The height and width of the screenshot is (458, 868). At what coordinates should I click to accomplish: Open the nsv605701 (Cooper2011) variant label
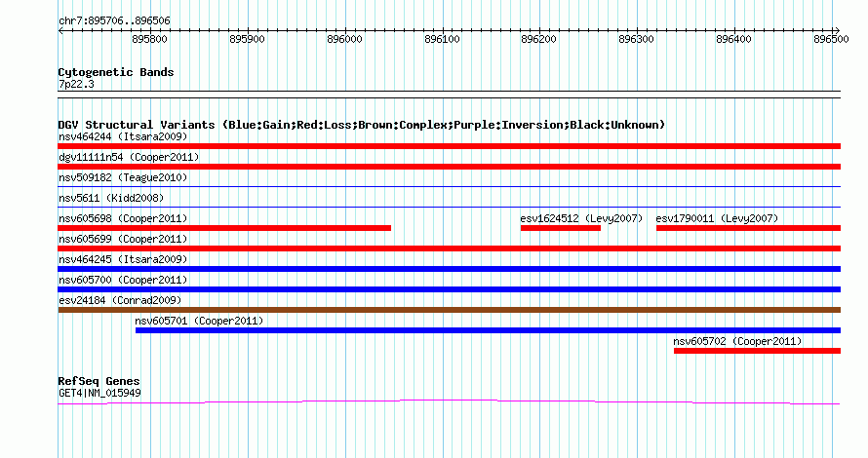199,321
